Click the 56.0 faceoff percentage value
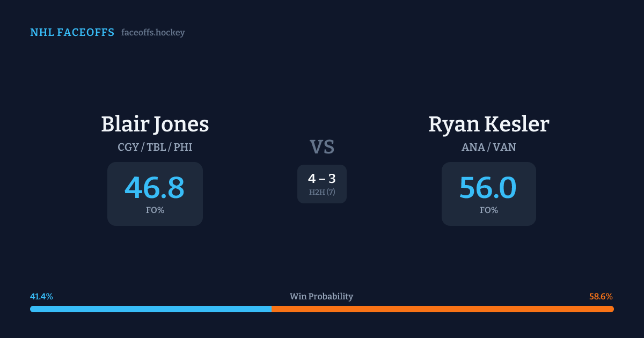This screenshot has height=338, width=644. coord(488,188)
